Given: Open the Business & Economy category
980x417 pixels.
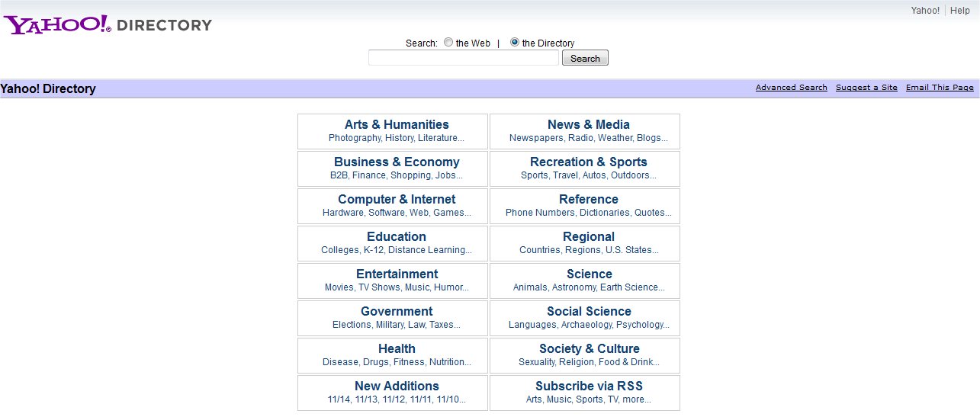Looking at the screenshot, I should click(x=397, y=162).
